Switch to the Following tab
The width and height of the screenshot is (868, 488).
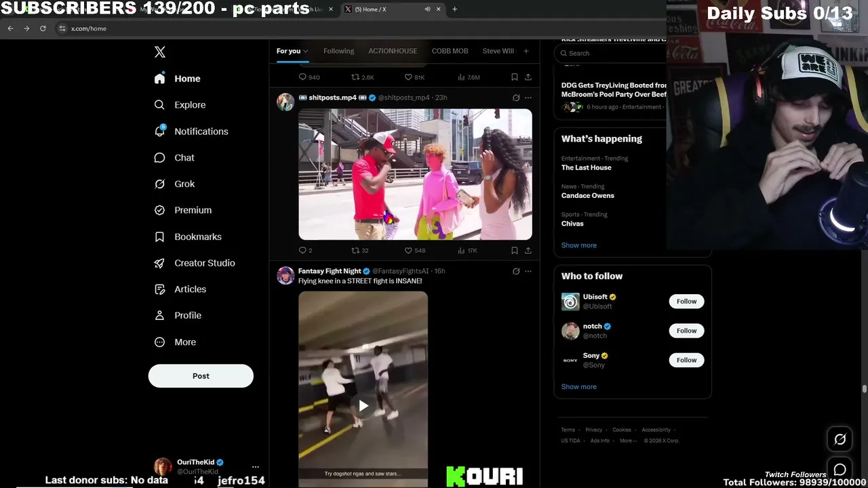338,51
